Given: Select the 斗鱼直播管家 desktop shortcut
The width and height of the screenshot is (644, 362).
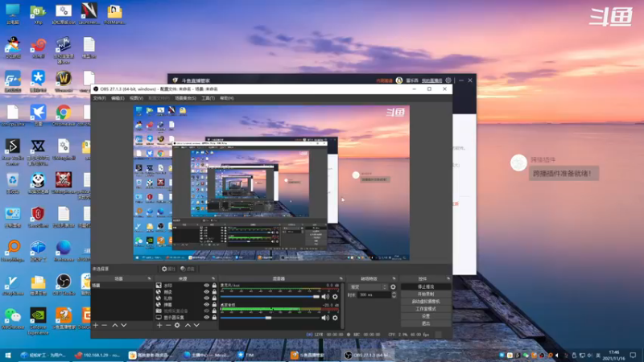Looking at the screenshot, I should 64,318.
